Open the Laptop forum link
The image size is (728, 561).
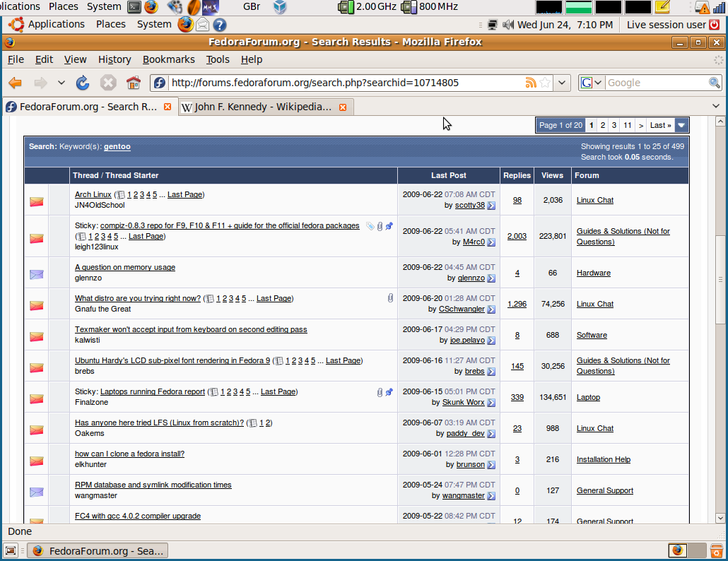click(x=588, y=397)
